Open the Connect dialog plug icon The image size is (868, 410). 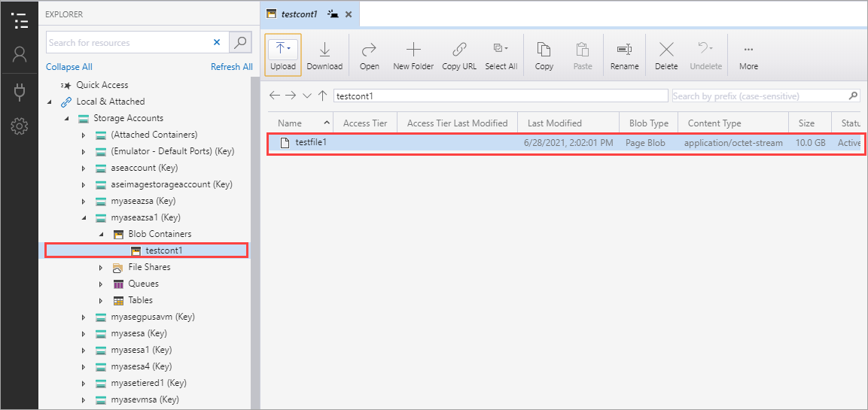(20, 92)
